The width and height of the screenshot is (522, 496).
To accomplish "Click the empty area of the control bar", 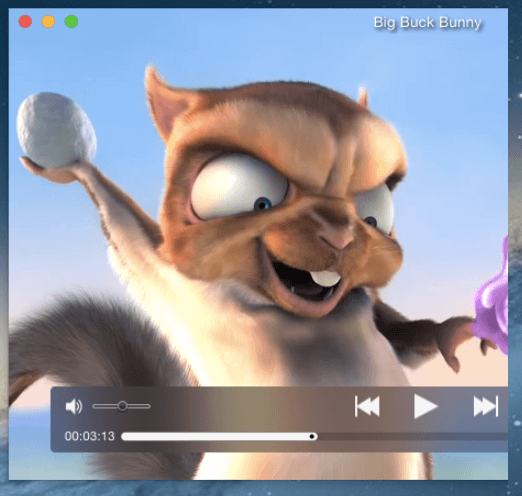I will point(250,407).
